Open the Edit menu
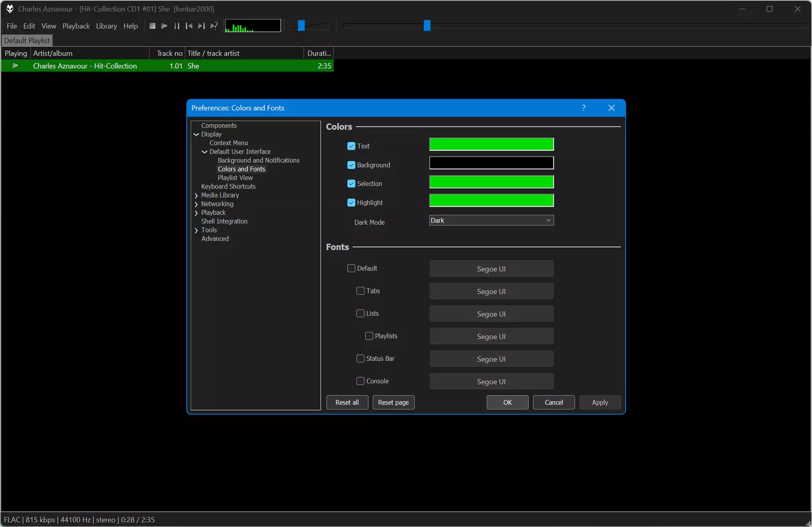Viewport: 812px width, 527px height. click(x=29, y=26)
